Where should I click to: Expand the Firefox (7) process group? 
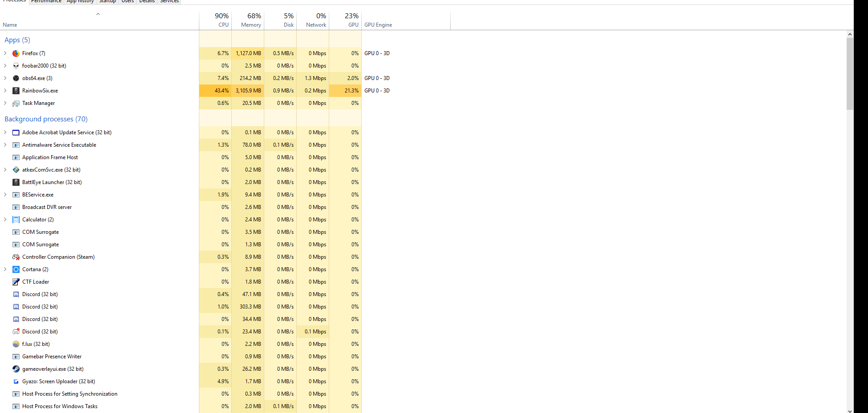[x=5, y=53]
